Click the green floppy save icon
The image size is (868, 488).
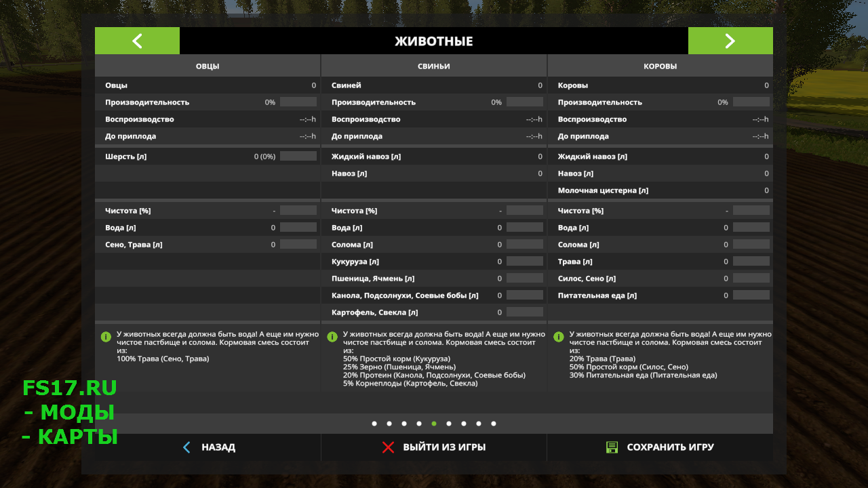(x=612, y=447)
